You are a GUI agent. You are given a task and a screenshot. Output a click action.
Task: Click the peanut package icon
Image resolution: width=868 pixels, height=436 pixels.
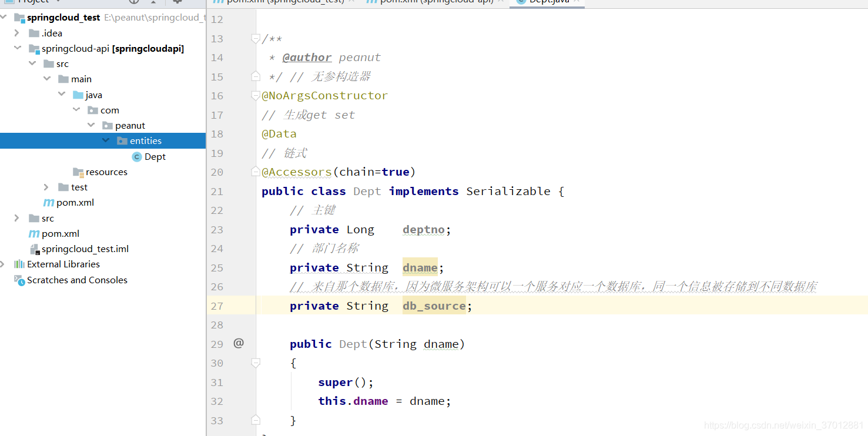coord(108,125)
